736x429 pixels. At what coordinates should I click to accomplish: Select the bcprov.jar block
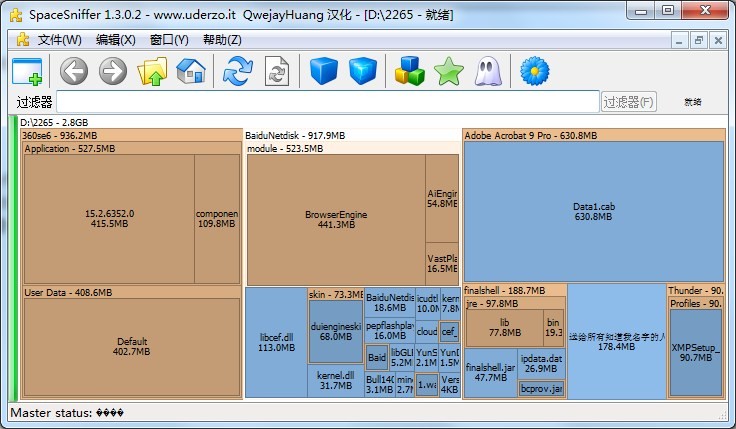[542, 389]
